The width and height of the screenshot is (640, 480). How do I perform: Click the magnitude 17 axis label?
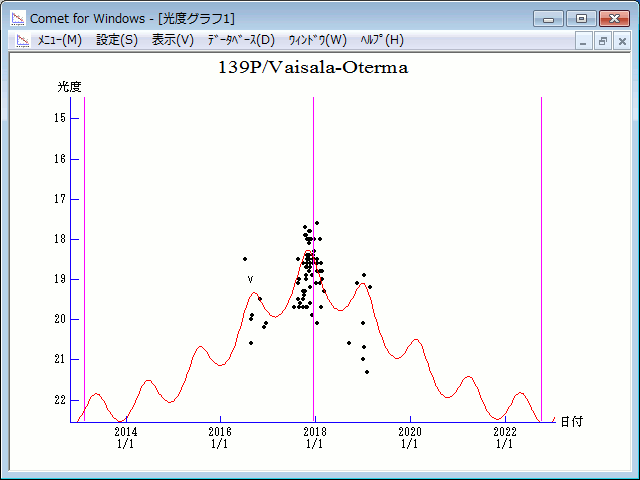pyautogui.click(x=60, y=199)
